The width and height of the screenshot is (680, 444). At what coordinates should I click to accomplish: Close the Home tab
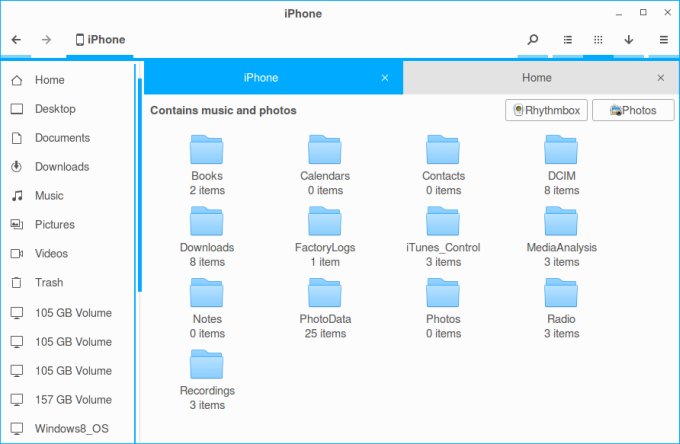point(660,78)
